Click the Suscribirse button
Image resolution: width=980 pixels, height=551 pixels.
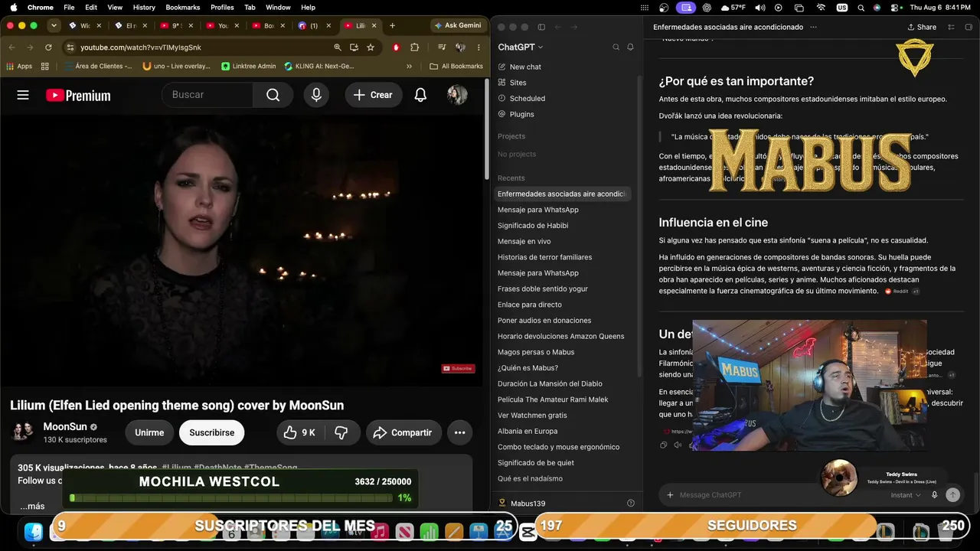(212, 432)
